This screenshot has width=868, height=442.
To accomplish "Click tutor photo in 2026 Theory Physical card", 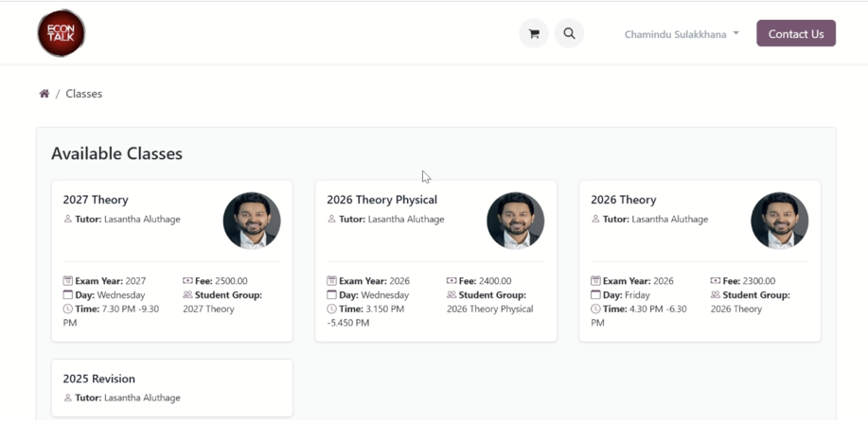I will [x=515, y=221].
